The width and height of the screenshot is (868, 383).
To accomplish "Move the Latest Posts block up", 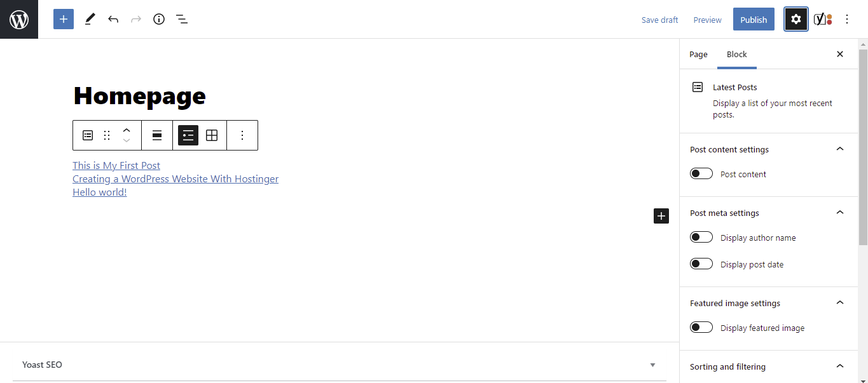I will [x=127, y=130].
